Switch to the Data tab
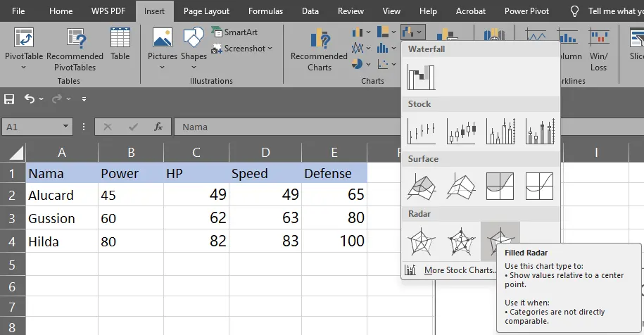The width and height of the screenshot is (644, 335). tap(310, 11)
